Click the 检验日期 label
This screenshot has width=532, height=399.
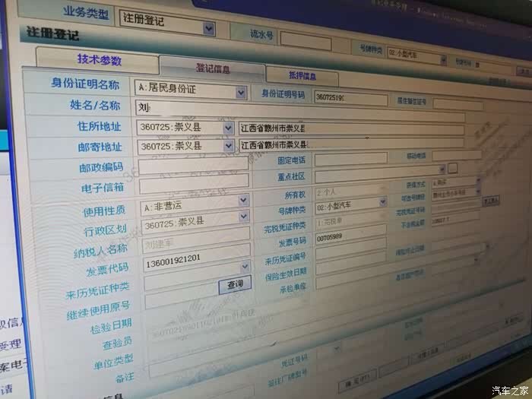point(111,326)
